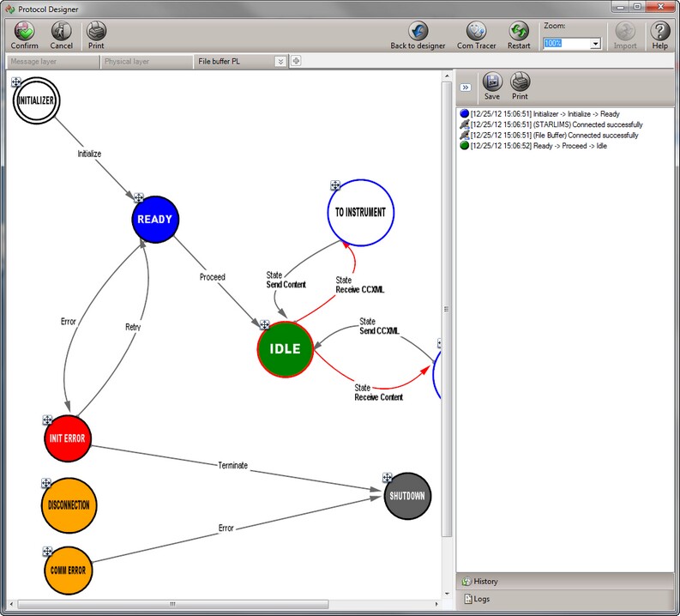This screenshot has height=616, width=680.
Task: Click the horizontal scrollbar left arrow
Action: click(11, 604)
